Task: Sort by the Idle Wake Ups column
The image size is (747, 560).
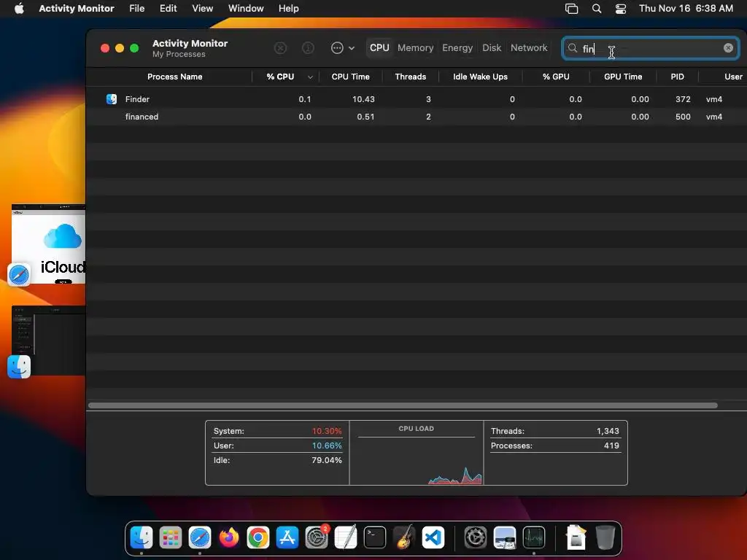Action: click(480, 77)
